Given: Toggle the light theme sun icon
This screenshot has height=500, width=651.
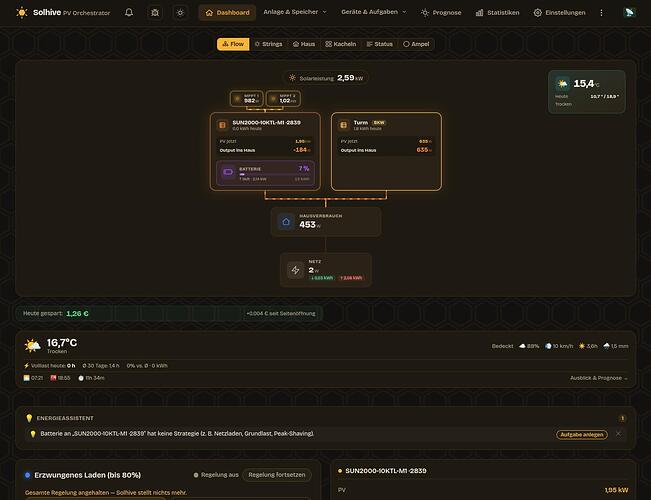Looking at the screenshot, I should [180, 13].
